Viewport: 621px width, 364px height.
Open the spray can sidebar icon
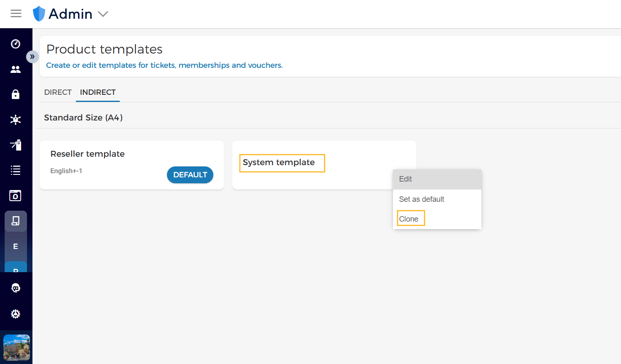point(16,145)
